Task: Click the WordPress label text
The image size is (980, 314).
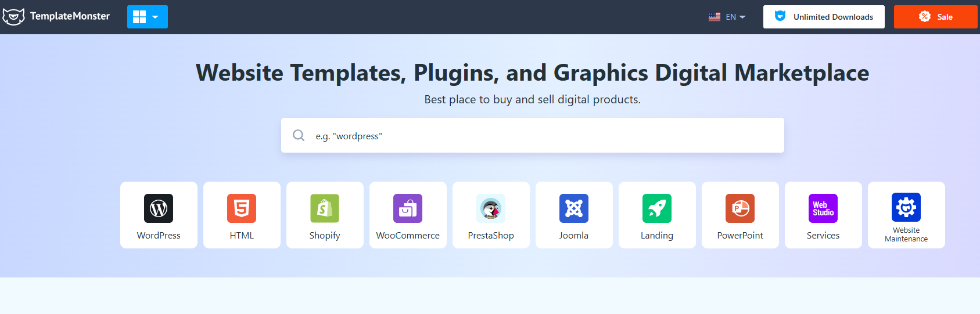Action: (159, 236)
